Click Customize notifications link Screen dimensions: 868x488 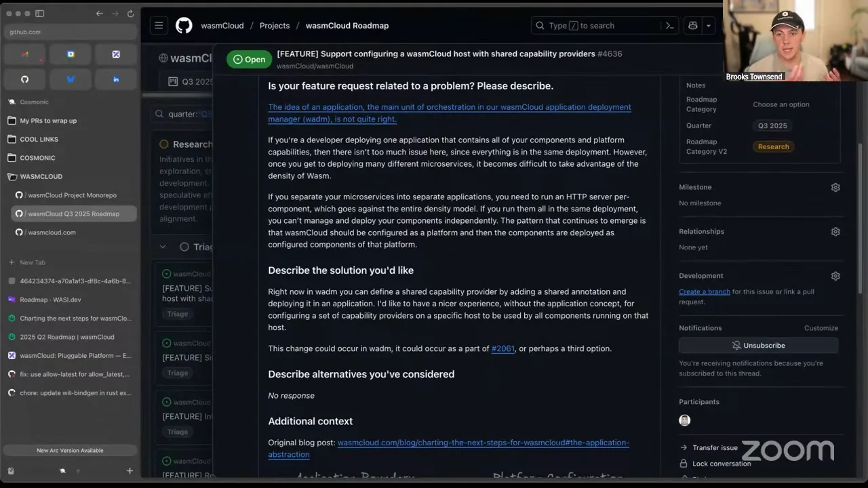(821, 328)
